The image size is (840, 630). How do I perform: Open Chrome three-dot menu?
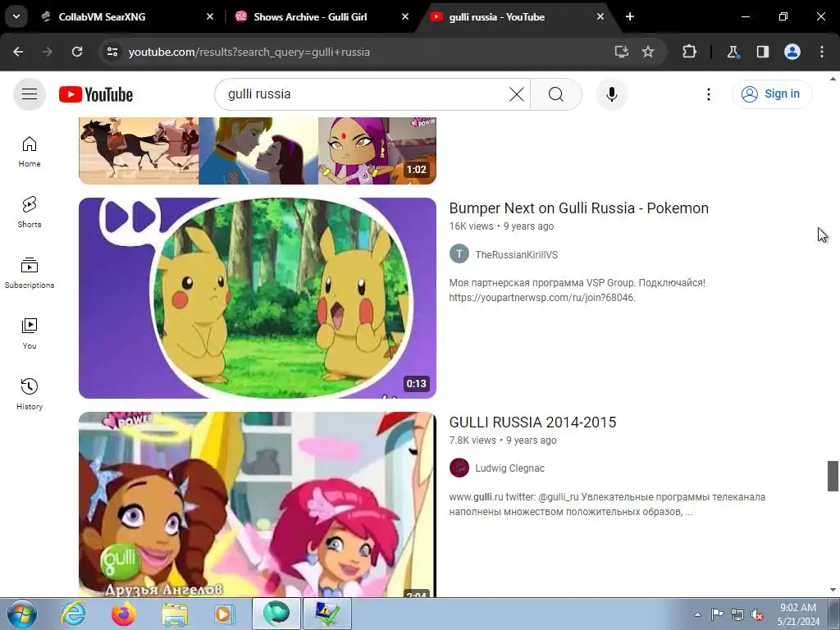pyautogui.click(x=822, y=52)
